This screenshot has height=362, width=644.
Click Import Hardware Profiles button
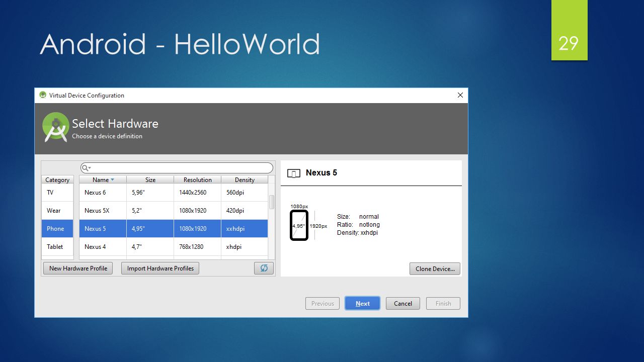pyautogui.click(x=160, y=268)
